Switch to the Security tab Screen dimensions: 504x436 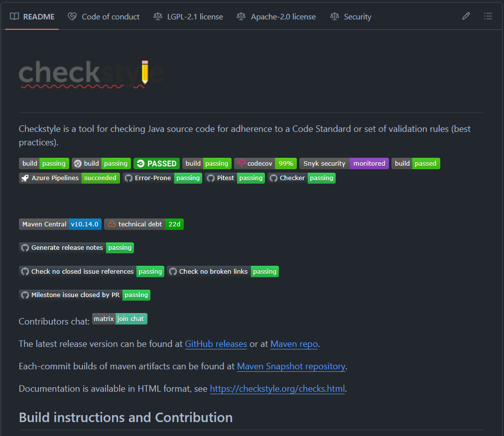(x=351, y=17)
